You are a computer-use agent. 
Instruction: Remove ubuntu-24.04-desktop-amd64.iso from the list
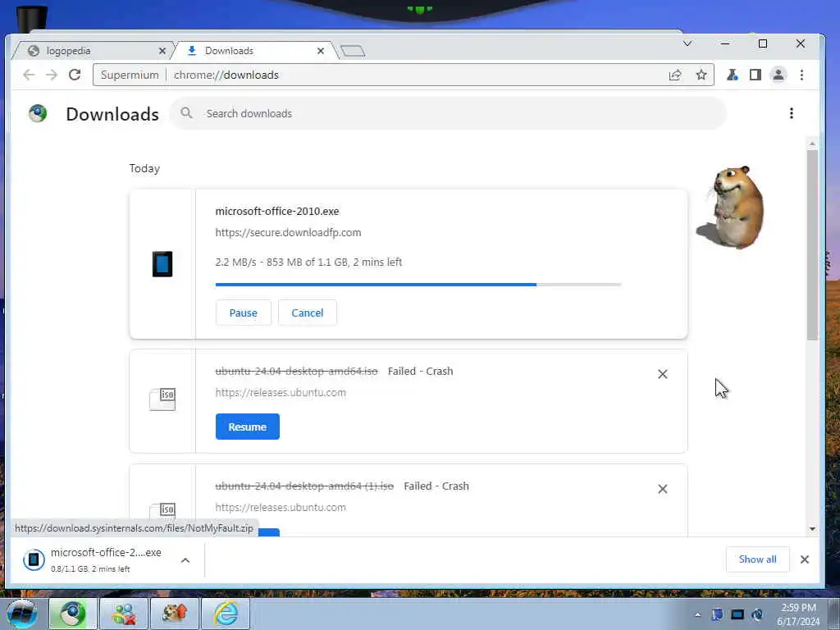(x=663, y=374)
